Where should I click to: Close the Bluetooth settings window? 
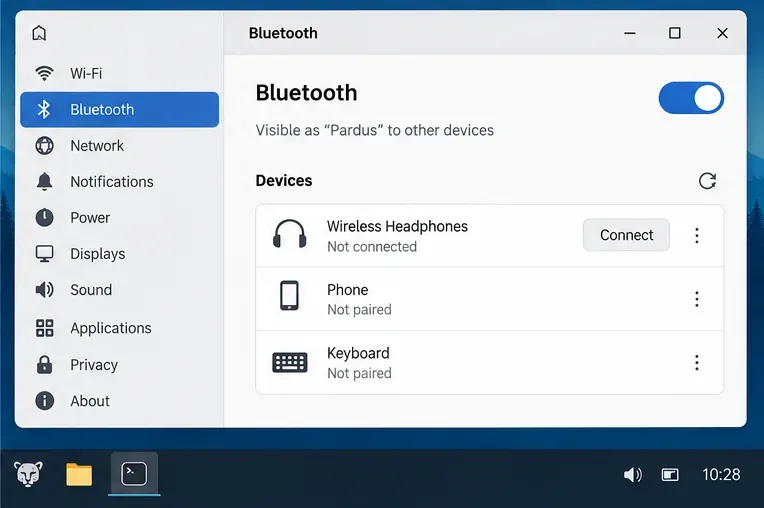pyautogui.click(x=722, y=33)
